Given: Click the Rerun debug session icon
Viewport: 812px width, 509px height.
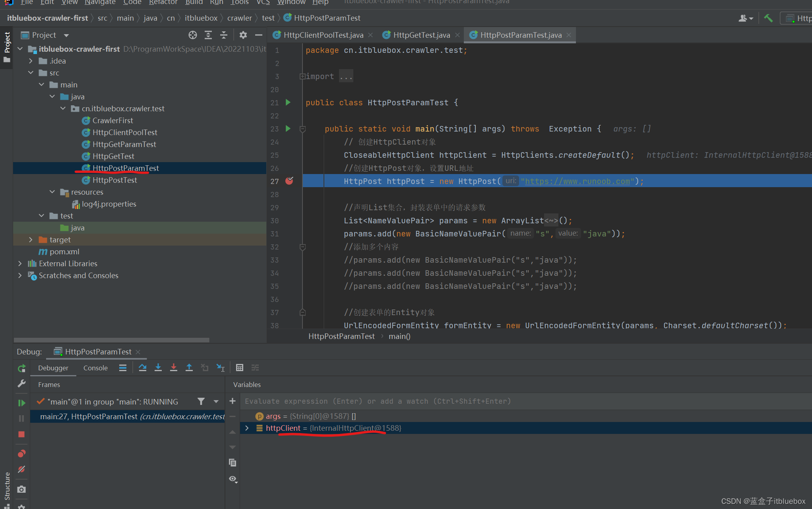Looking at the screenshot, I should coord(21,368).
